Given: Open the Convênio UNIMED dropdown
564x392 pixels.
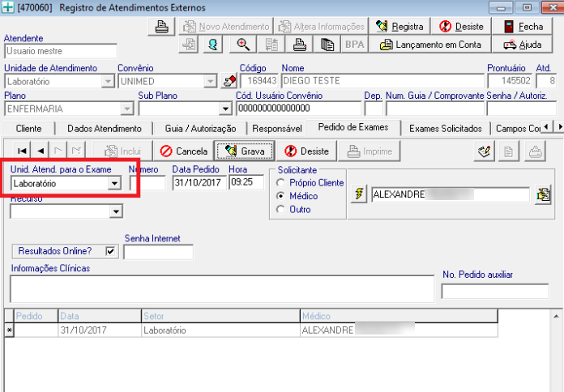Looking at the screenshot, I should tap(210, 81).
